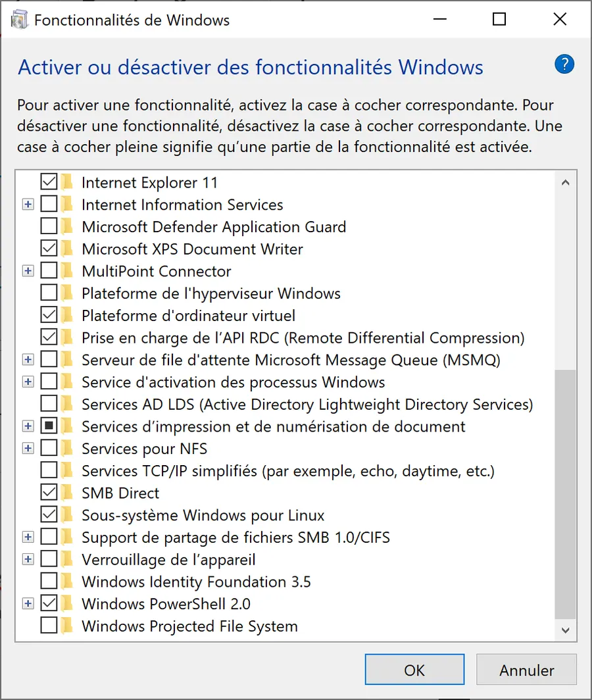Click folder icon next to Services pour NFS
The height and width of the screenshot is (700, 592).
point(66,448)
